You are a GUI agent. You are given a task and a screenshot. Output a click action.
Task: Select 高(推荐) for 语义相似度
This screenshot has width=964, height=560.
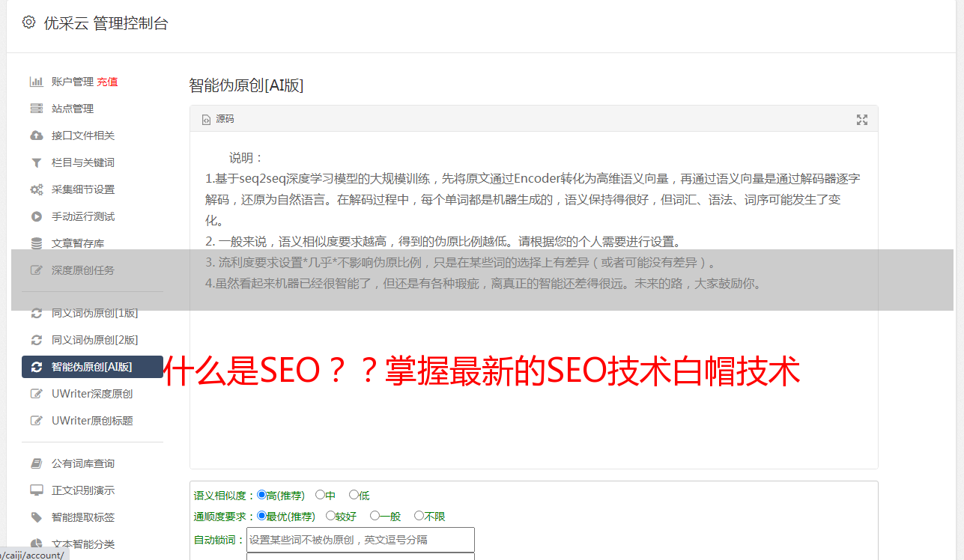coord(261,495)
